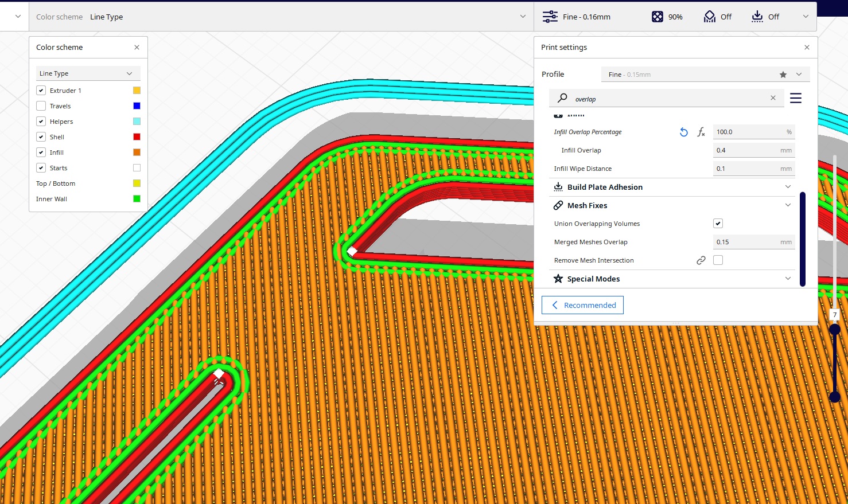The width and height of the screenshot is (848, 504).
Task: Open print setup via the sliders icon
Action: [x=550, y=17]
